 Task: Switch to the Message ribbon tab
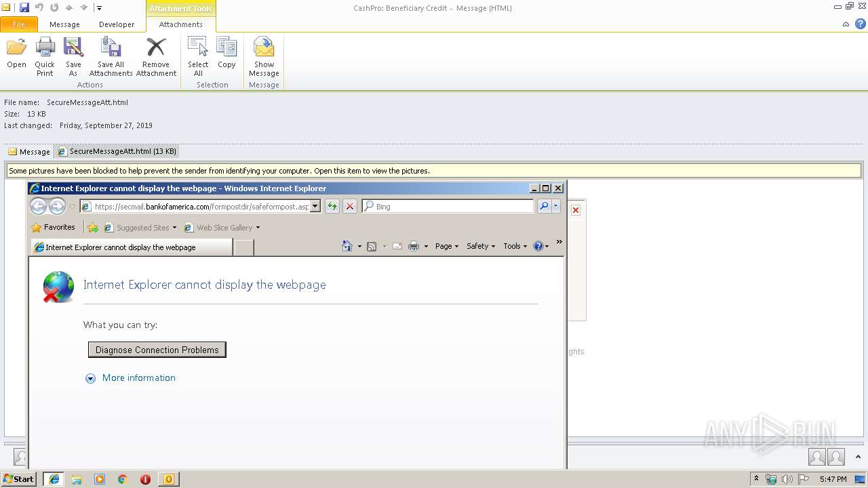tap(64, 24)
